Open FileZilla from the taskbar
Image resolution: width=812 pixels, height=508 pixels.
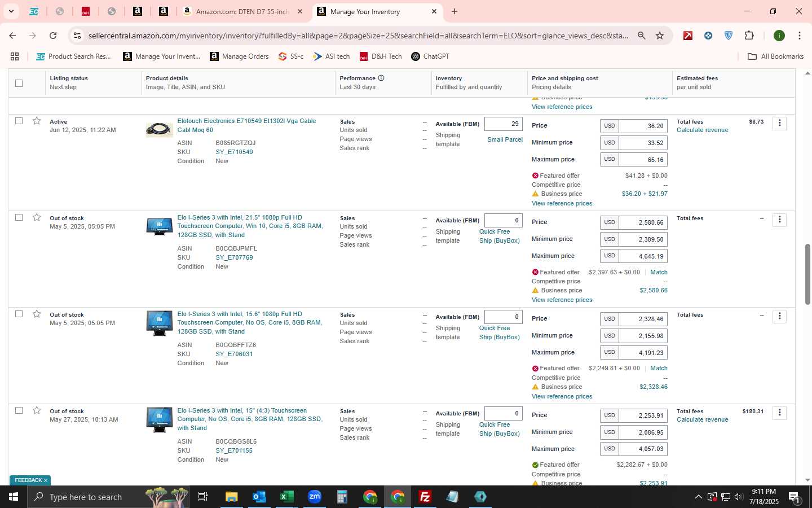pos(425,497)
